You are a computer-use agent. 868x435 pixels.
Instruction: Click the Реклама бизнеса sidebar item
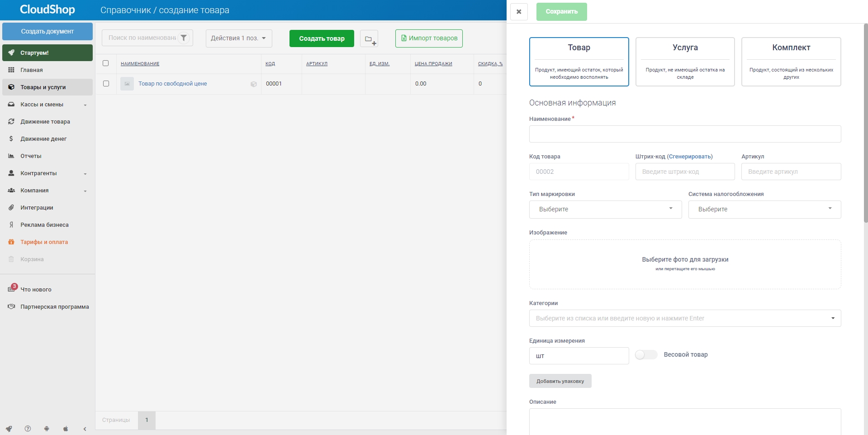point(47,225)
